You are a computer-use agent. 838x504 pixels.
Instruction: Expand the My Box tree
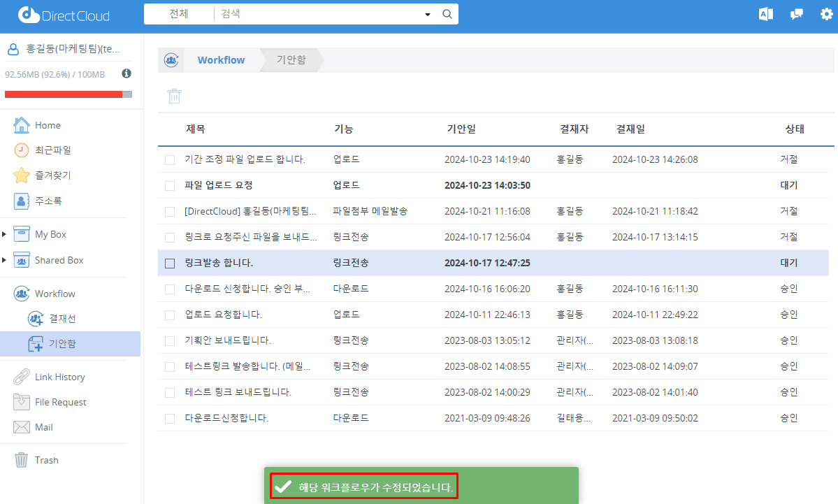[4, 234]
